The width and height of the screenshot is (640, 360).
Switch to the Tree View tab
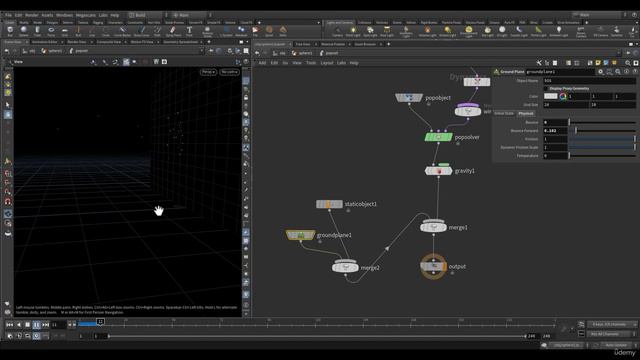coord(303,44)
